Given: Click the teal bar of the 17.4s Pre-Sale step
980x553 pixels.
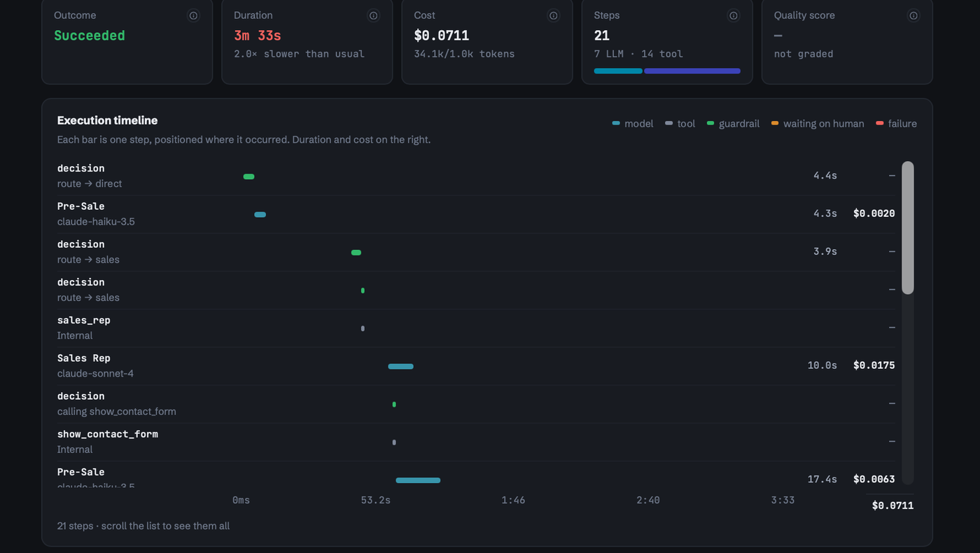Looking at the screenshot, I should coord(418,480).
